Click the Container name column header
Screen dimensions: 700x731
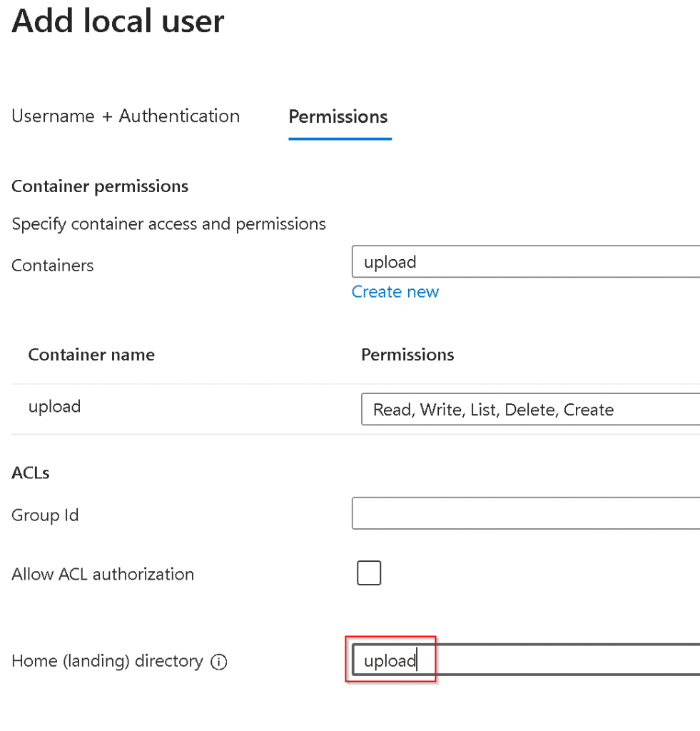(x=91, y=355)
